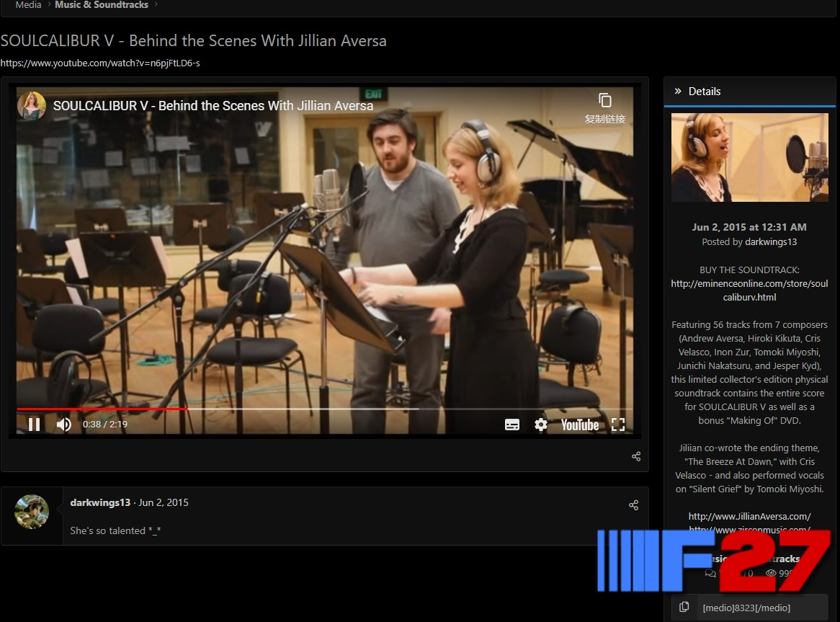Mute the video volume speaker icon
Screen dimensions: 840x622
coord(63,425)
